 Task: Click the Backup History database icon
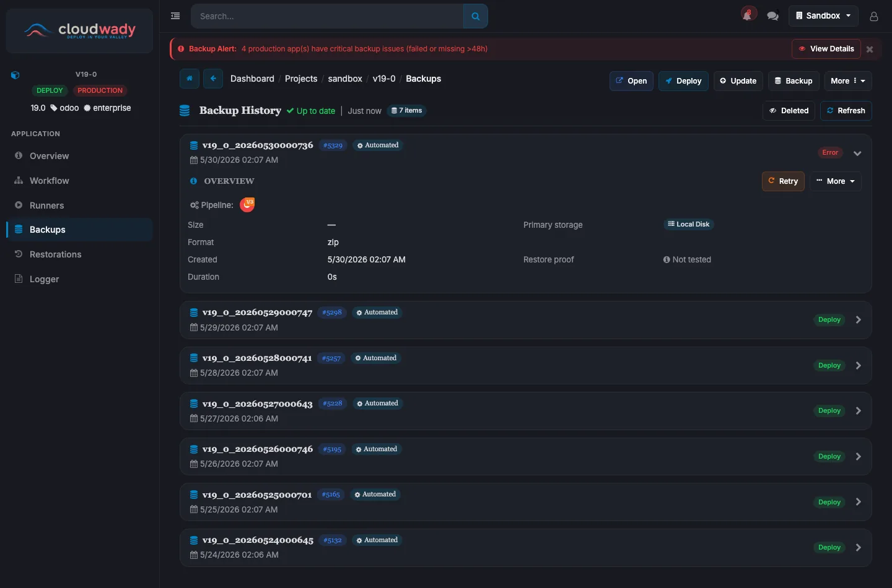[x=185, y=111]
